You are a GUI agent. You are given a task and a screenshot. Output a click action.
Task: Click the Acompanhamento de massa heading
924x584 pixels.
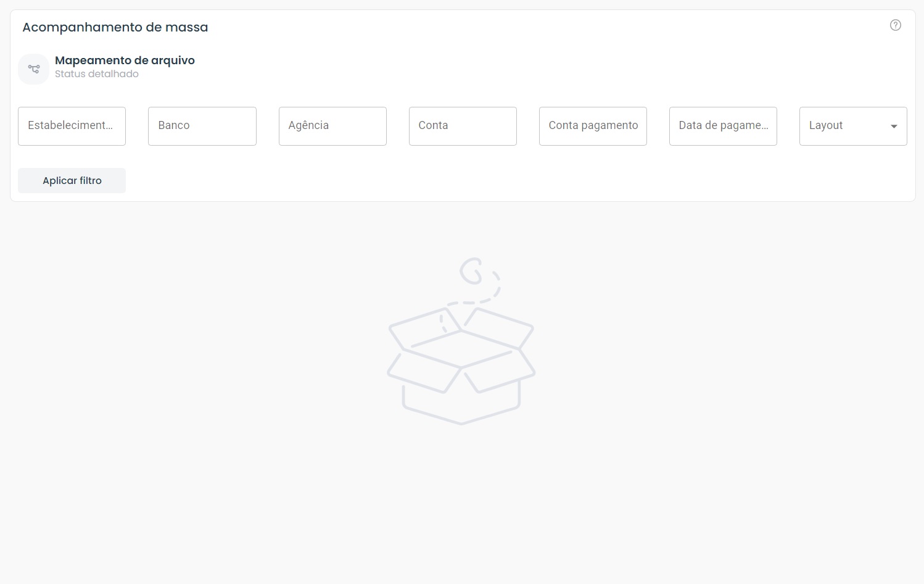115,27
